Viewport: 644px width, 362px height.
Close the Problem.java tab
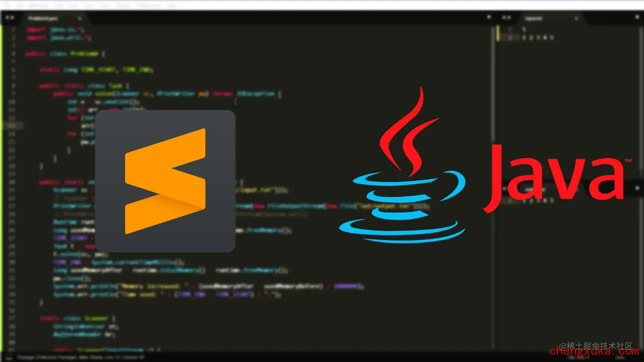(79, 18)
